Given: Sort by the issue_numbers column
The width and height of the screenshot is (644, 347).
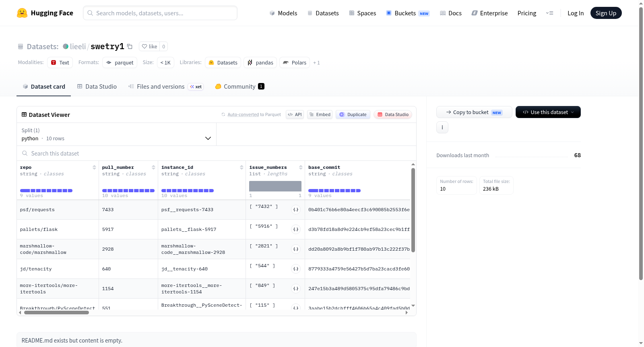Looking at the screenshot, I should pos(301,167).
